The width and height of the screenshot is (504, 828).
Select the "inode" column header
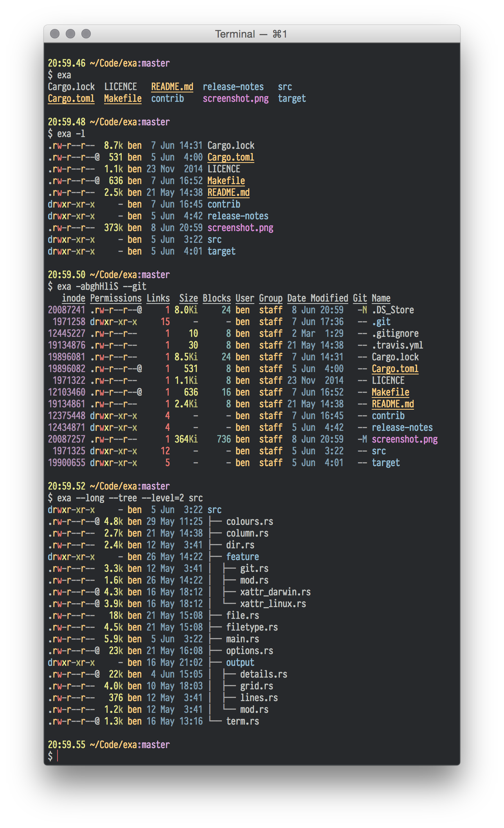[x=74, y=298]
